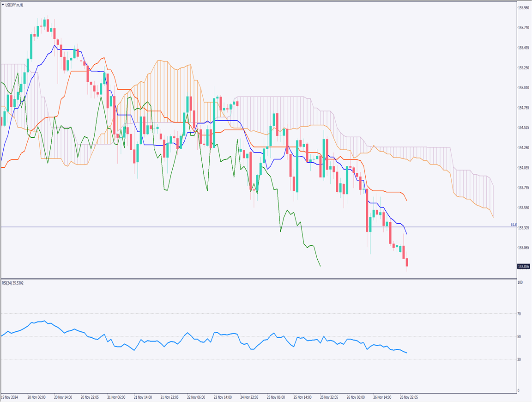Click the 61.8 Fibonacci level label

click(x=513, y=225)
